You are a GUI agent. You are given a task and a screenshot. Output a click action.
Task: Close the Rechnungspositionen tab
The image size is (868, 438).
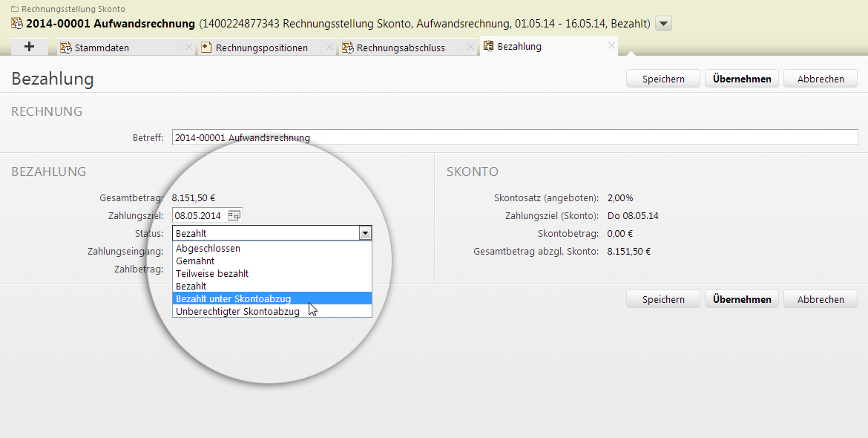coord(329,48)
